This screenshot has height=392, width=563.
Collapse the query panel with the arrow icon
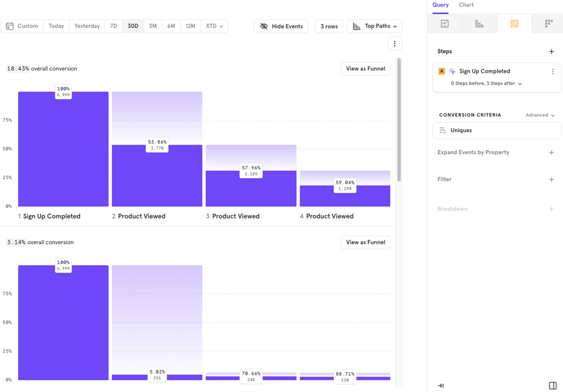point(441,386)
